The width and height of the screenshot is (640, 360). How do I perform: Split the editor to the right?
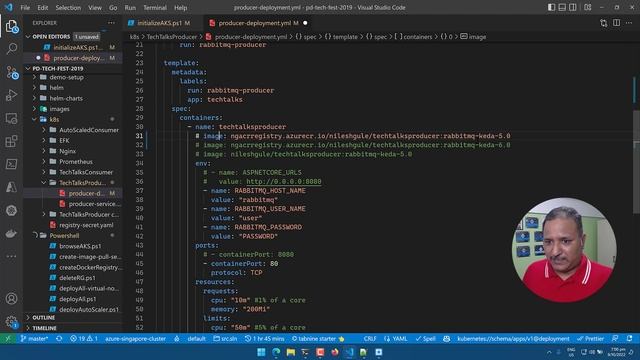click(x=616, y=23)
